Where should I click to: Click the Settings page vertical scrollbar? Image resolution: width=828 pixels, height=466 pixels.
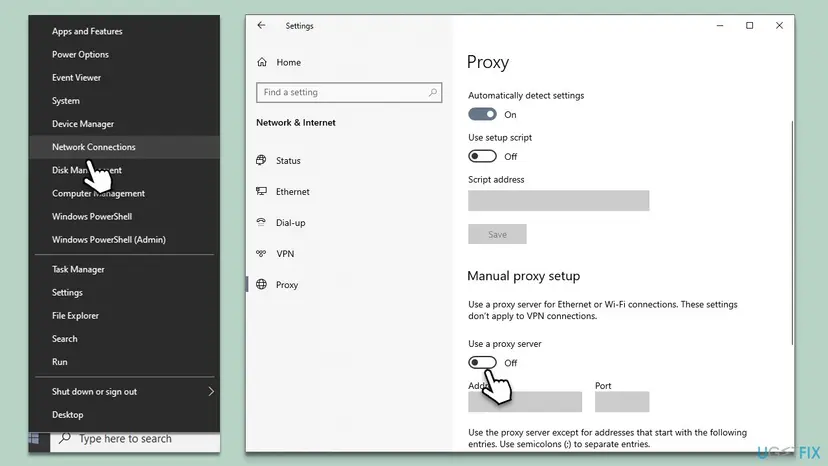(792, 232)
